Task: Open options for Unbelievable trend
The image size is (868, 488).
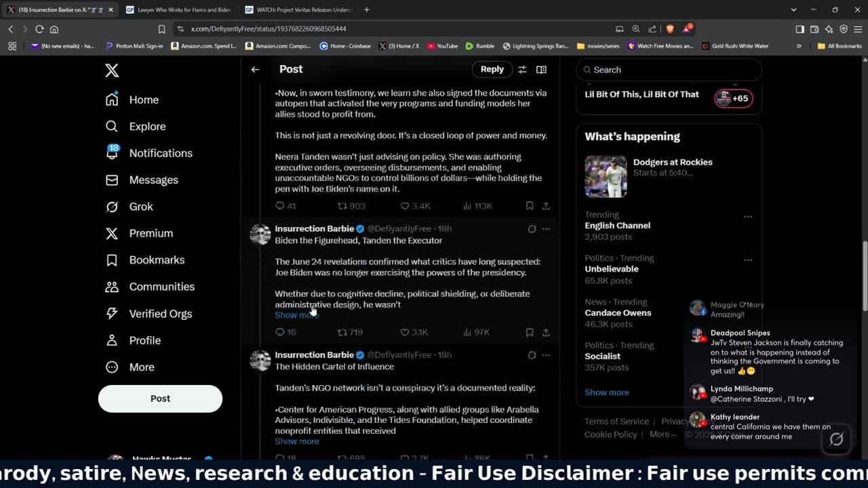Action: tap(748, 260)
